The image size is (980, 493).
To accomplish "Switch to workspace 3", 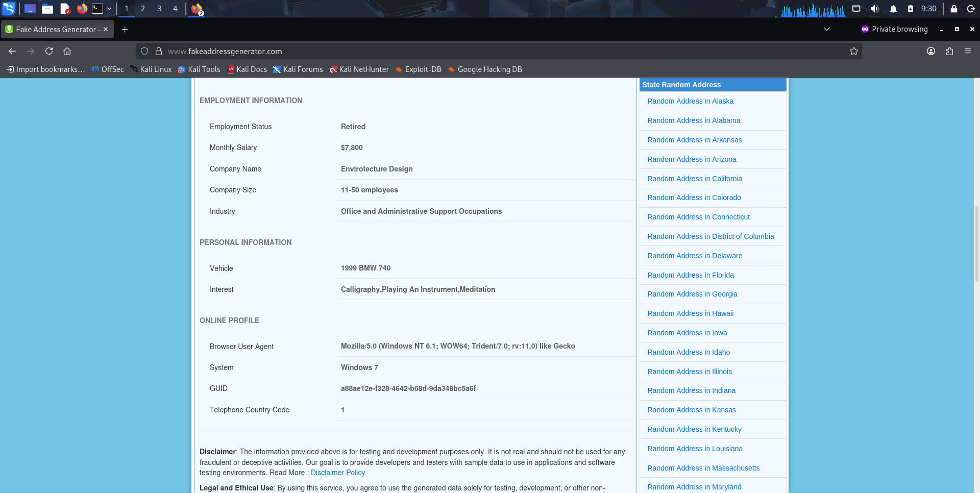I will coord(159,9).
